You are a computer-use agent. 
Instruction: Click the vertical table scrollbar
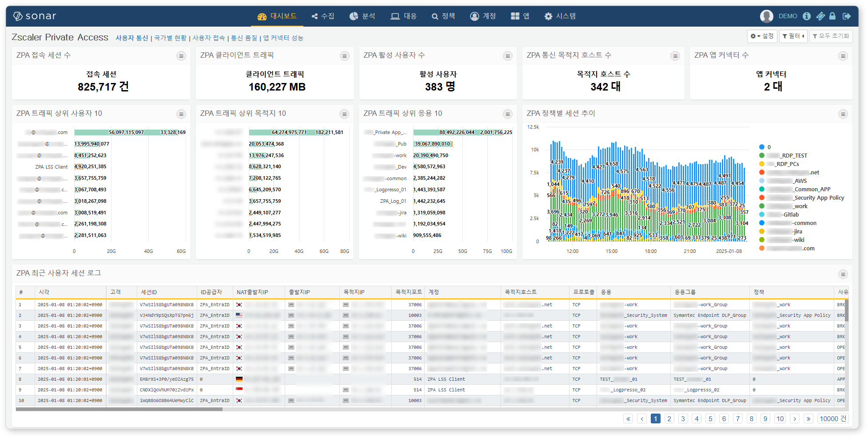tap(847, 310)
